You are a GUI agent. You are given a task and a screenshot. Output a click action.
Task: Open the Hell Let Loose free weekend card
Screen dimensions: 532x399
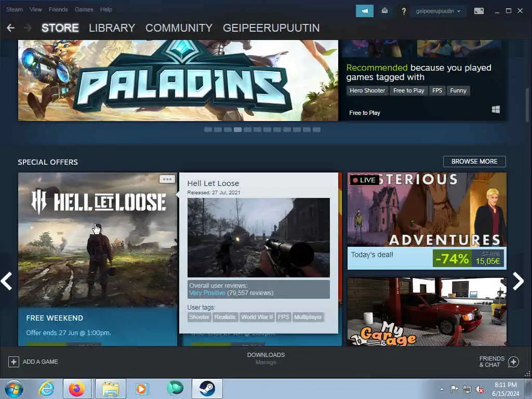point(98,259)
